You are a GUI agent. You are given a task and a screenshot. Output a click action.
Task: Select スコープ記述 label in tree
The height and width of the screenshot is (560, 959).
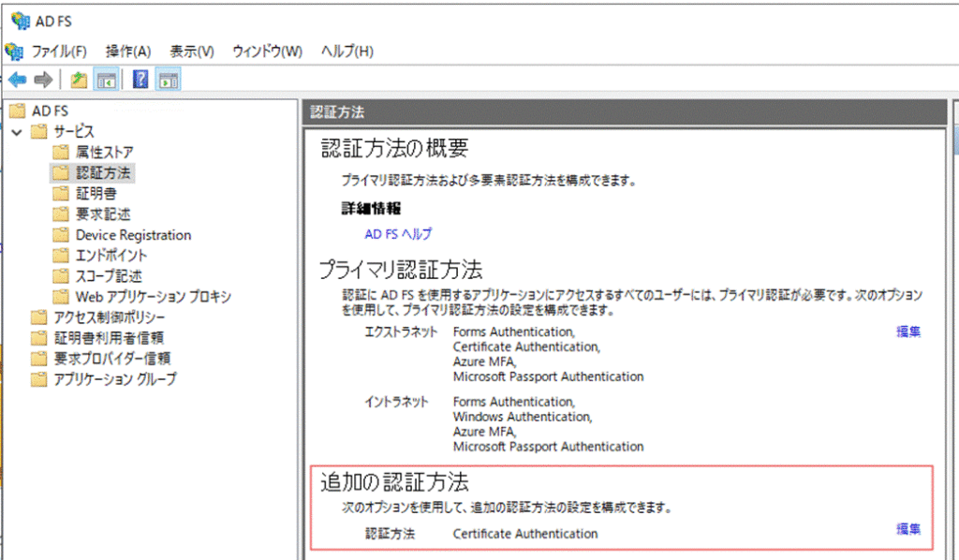point(109,275)
